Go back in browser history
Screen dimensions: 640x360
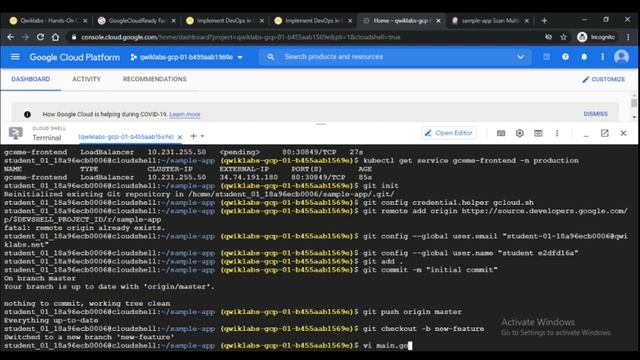[x=11, y=37]
